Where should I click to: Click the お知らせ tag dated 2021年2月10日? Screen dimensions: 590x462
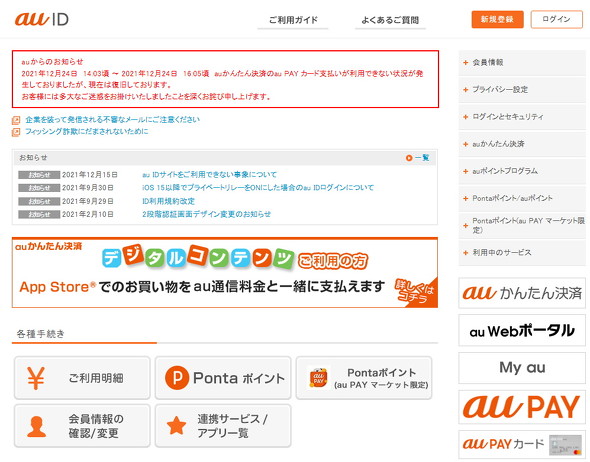(39, 214)
